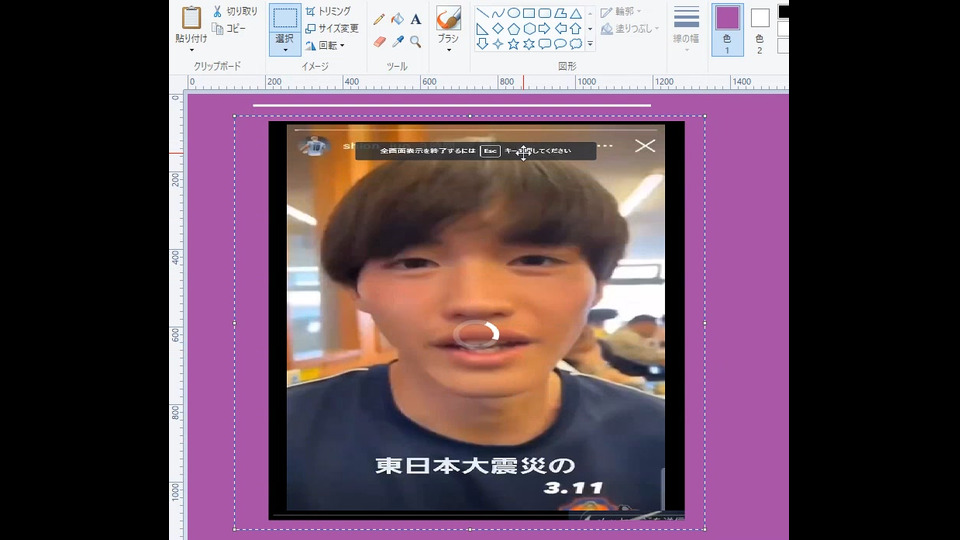Viewport: 960px width, 540px height.
Task: Choose the Oval callout shape
Action: [x=560, y=44]
